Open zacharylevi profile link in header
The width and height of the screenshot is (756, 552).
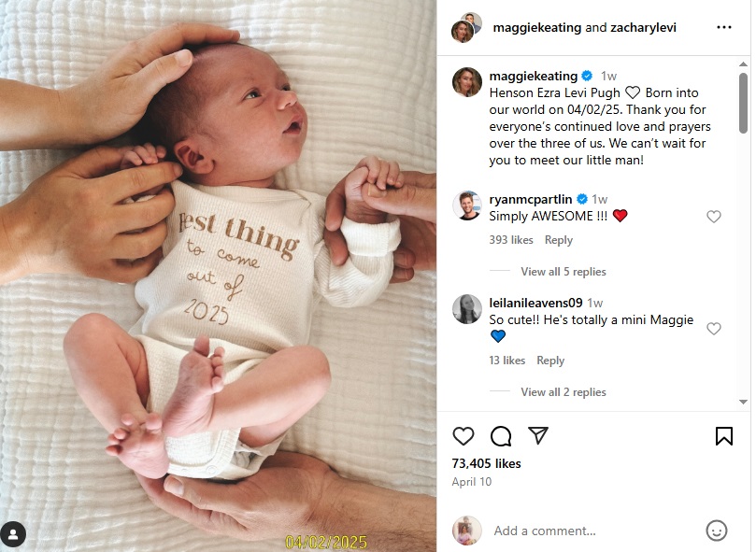[643, 27]
